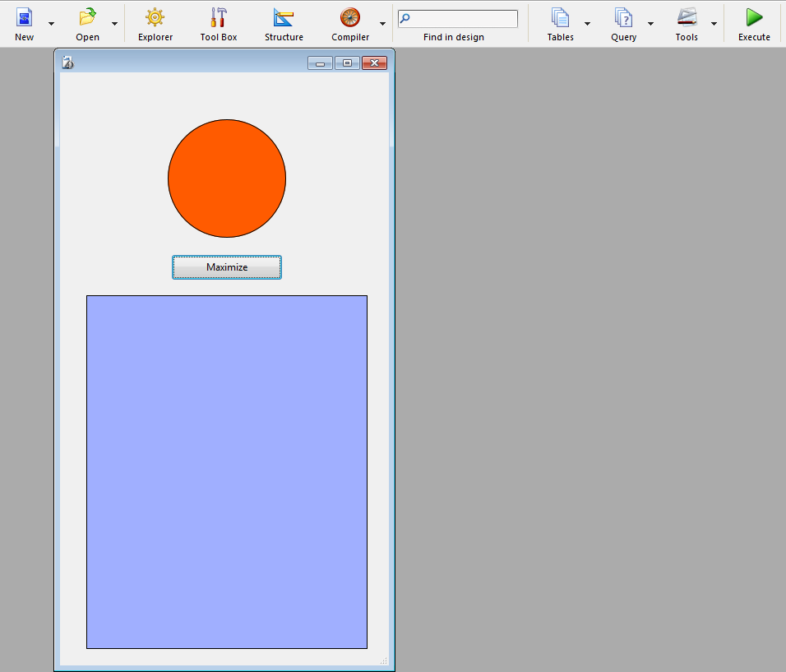
Task: Expand the Tables dropdown arrow
Action: point(587,24)
